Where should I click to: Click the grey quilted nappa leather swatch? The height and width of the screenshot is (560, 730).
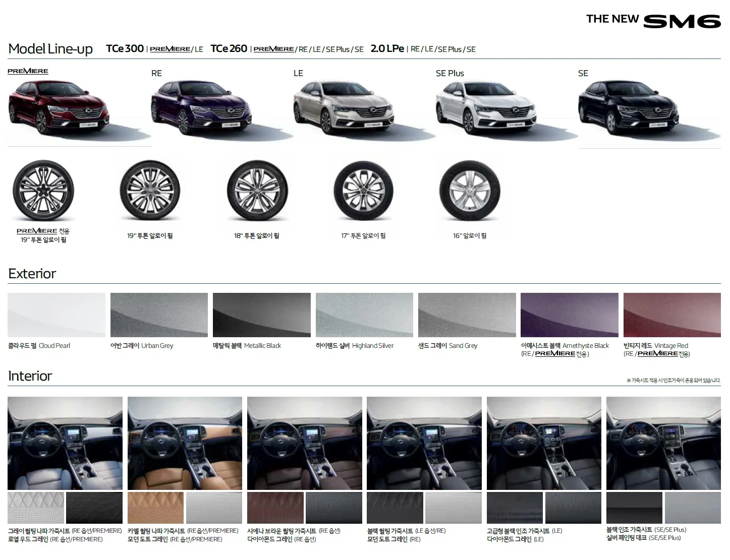(x=36, y=508)
